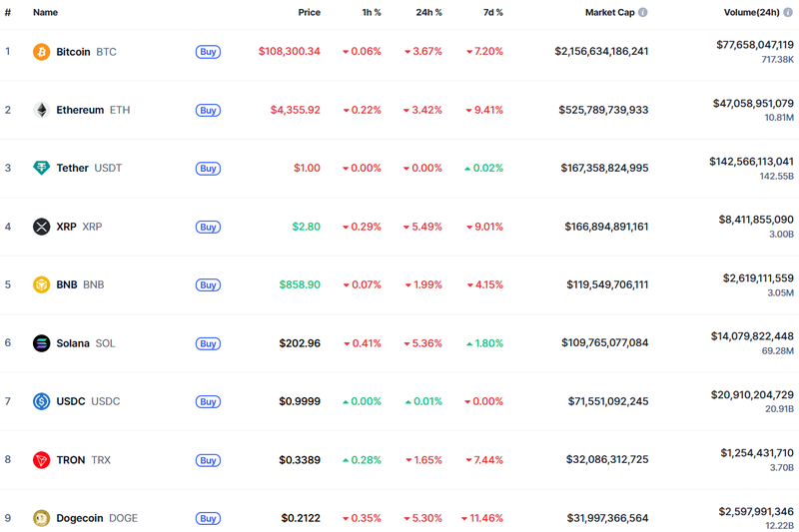Click the TRON red logo icon
This screenshot has width=799, height=532.
click(x=41, y=460)
